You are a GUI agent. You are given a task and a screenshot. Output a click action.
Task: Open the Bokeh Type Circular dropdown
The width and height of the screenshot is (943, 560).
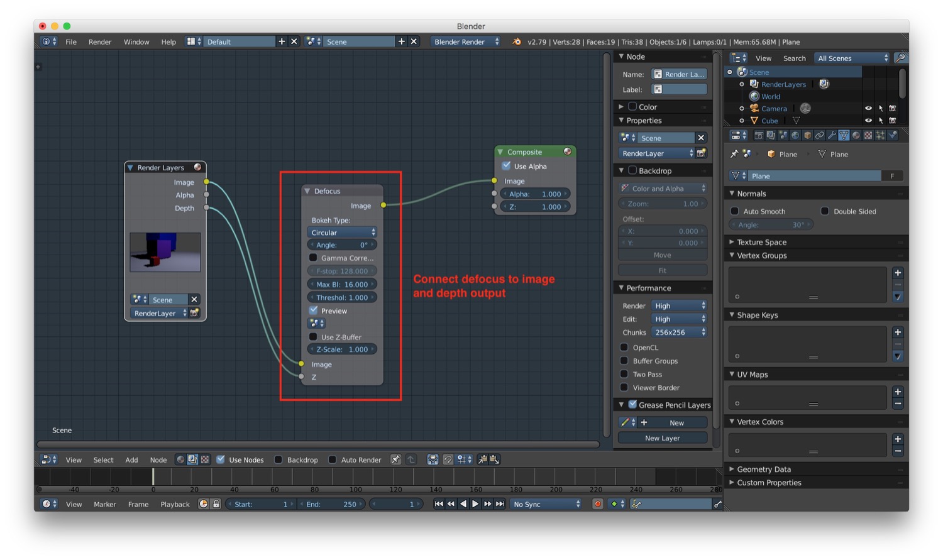[342, 233]
